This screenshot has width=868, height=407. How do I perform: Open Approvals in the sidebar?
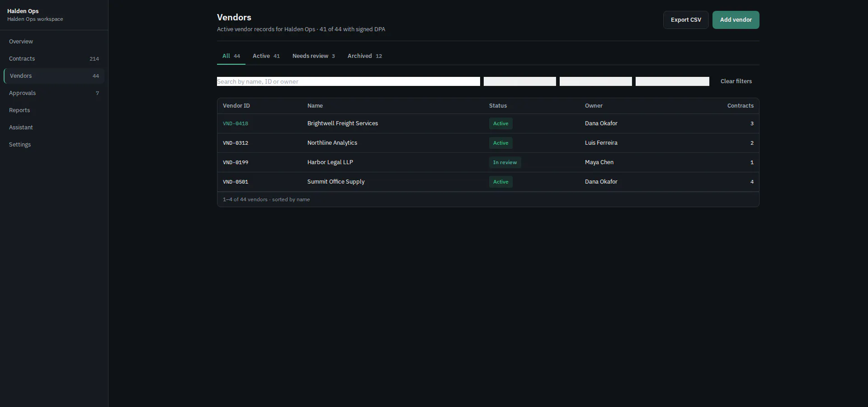pos(54,93)
